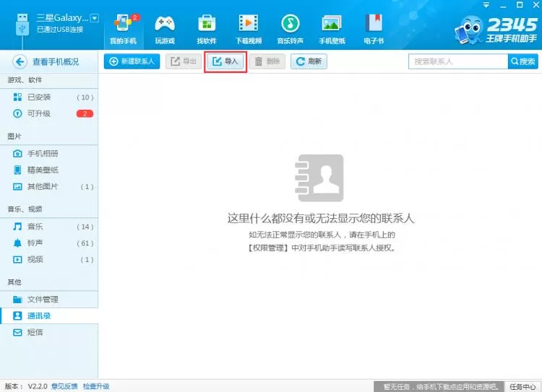The height and width of the screenshot is (392, 542).
Task: Click the highlighted 导入 import button
Action: [225, 61]
